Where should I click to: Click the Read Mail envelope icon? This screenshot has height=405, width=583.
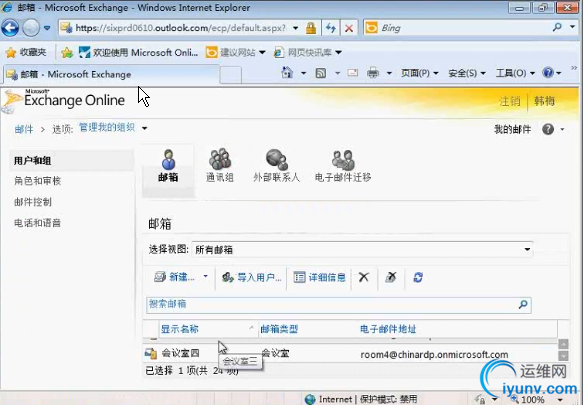(x=352, y=73)
